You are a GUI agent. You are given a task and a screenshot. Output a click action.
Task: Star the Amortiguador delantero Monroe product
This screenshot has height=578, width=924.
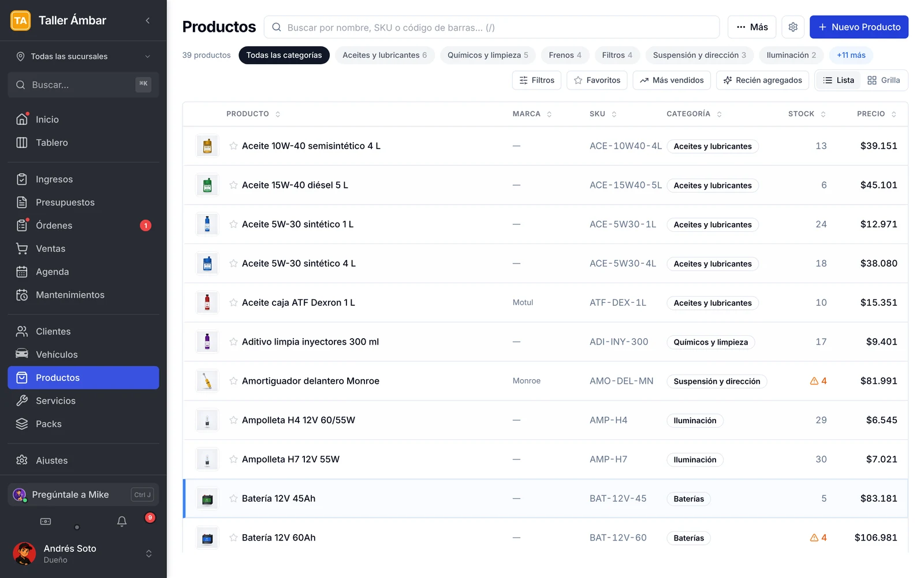pos(233,381)
